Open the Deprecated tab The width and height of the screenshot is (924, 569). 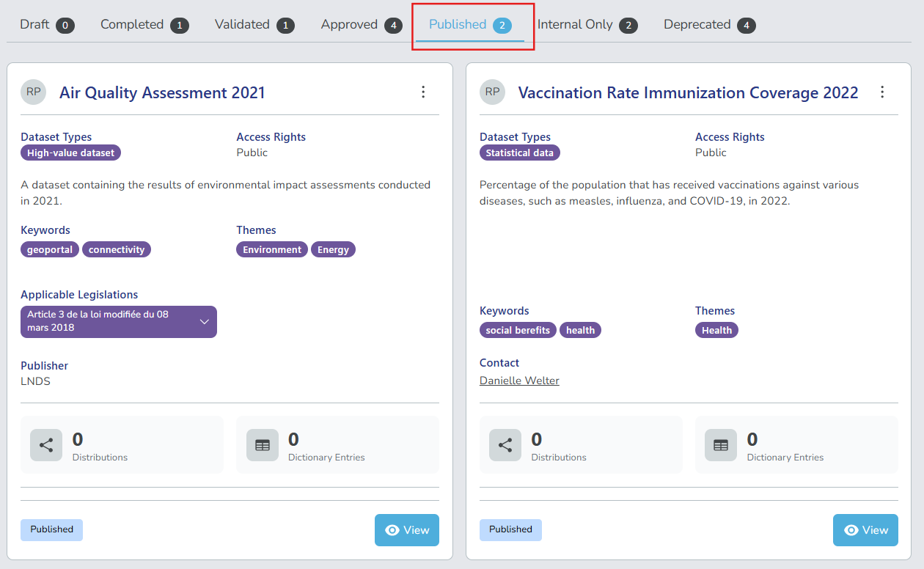tap(709, 25)
